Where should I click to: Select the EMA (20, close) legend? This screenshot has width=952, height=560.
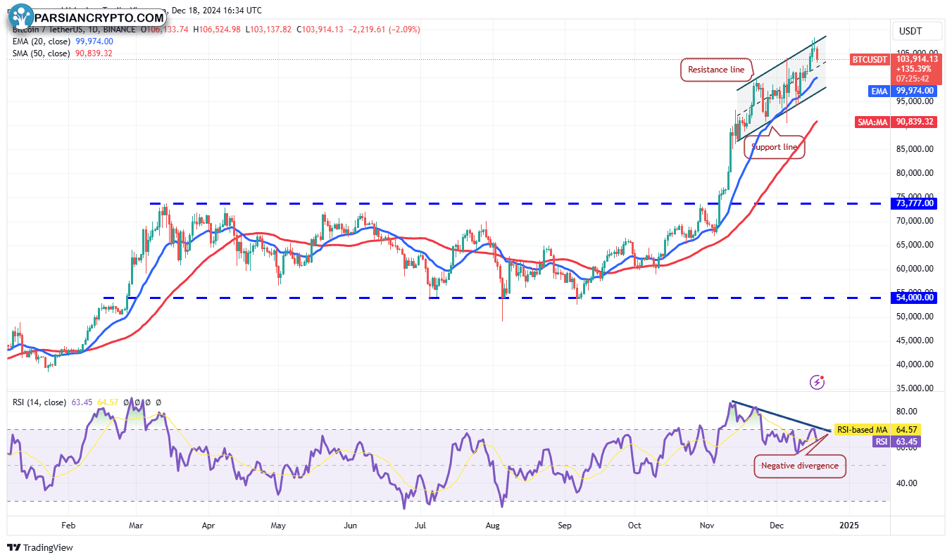click(42, 42)
